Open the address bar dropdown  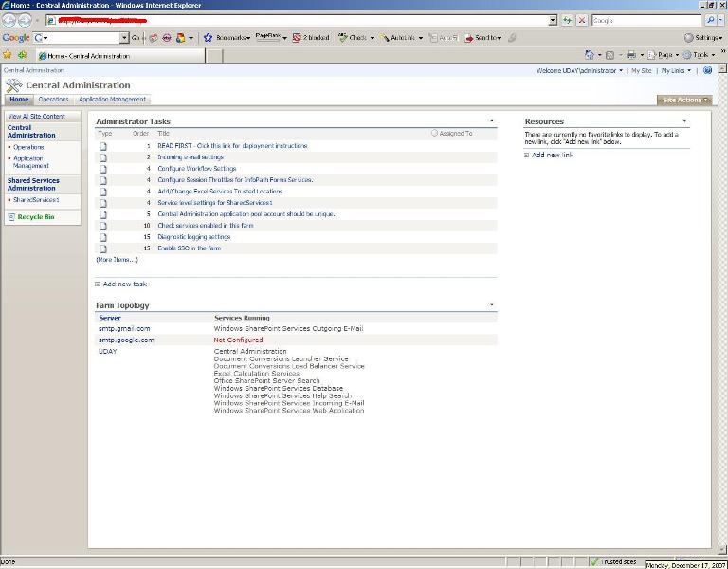553,21
